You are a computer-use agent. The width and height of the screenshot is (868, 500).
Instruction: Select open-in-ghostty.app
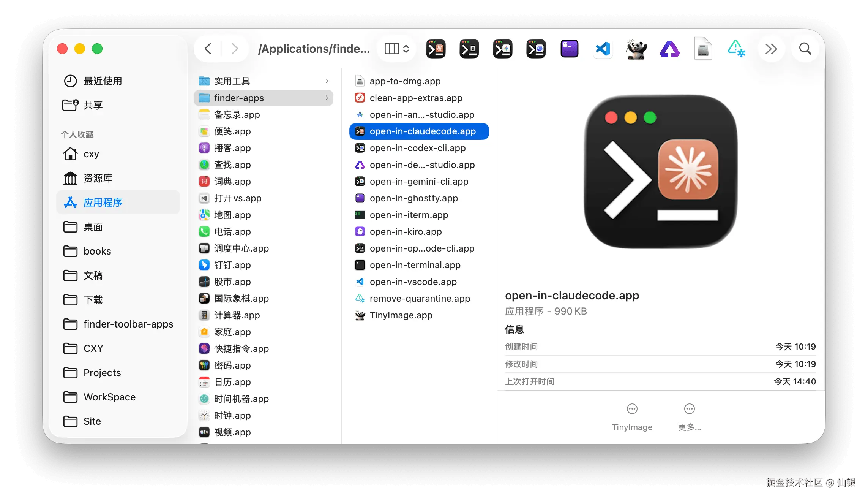pyautogui.click(x=419, y=198)
